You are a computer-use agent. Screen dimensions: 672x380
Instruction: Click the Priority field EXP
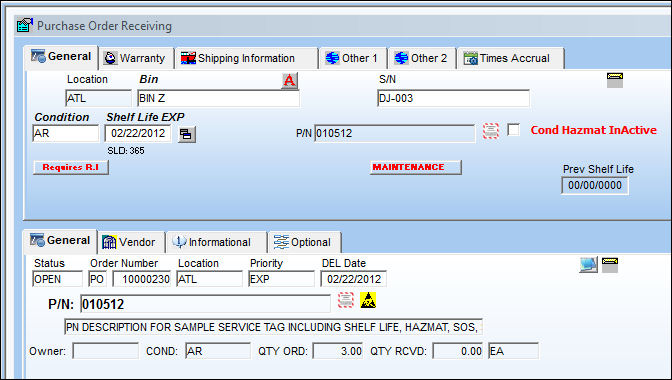[x=282, y=279]
